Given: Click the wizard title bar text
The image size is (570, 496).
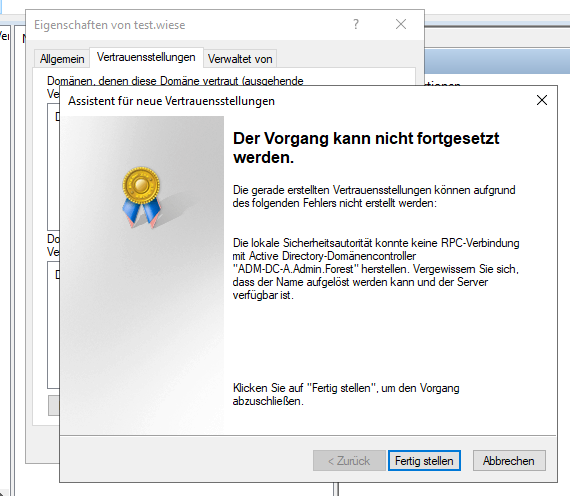Looking at the screenshot, I should point(171,101).
